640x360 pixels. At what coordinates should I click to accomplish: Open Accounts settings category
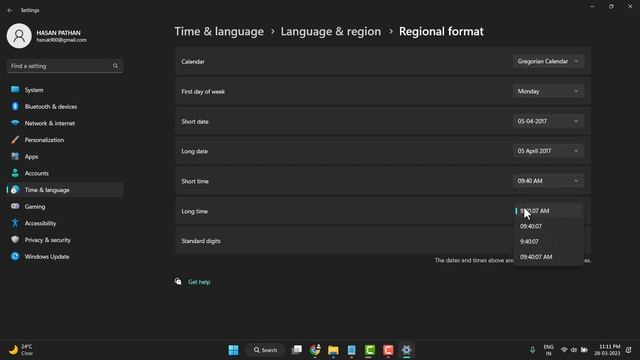[64, 173]
